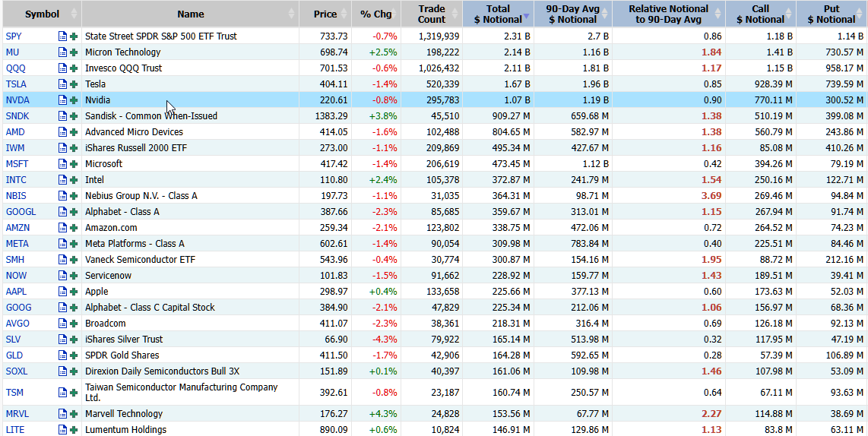Open the SNDK symbol link
The height and width of the screenshot is (436, 868).
point(17,116)
